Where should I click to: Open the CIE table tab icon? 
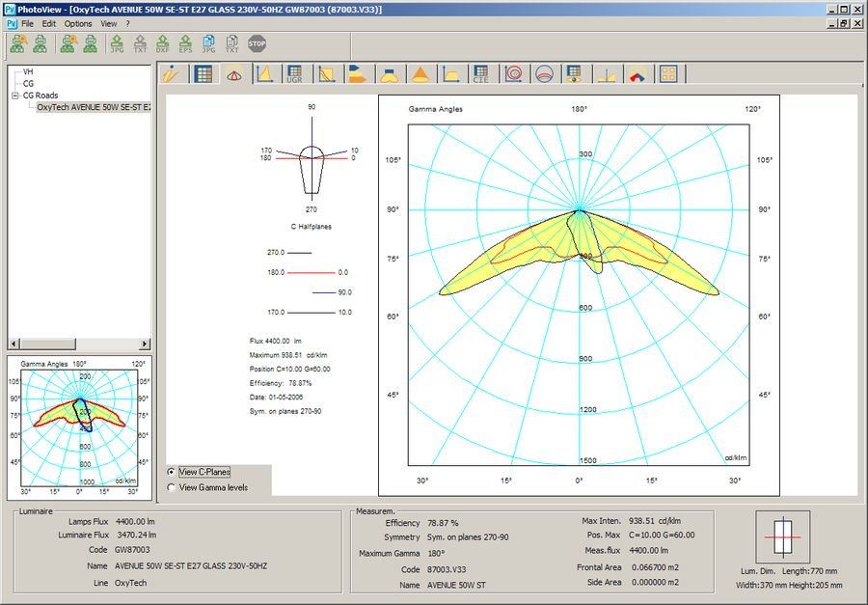click(480, 73)
